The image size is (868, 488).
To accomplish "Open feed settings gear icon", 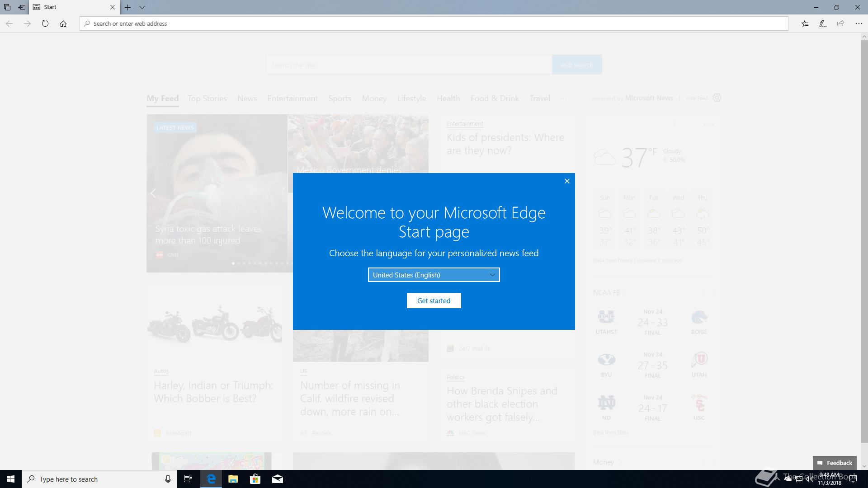I will coord(717,98).
